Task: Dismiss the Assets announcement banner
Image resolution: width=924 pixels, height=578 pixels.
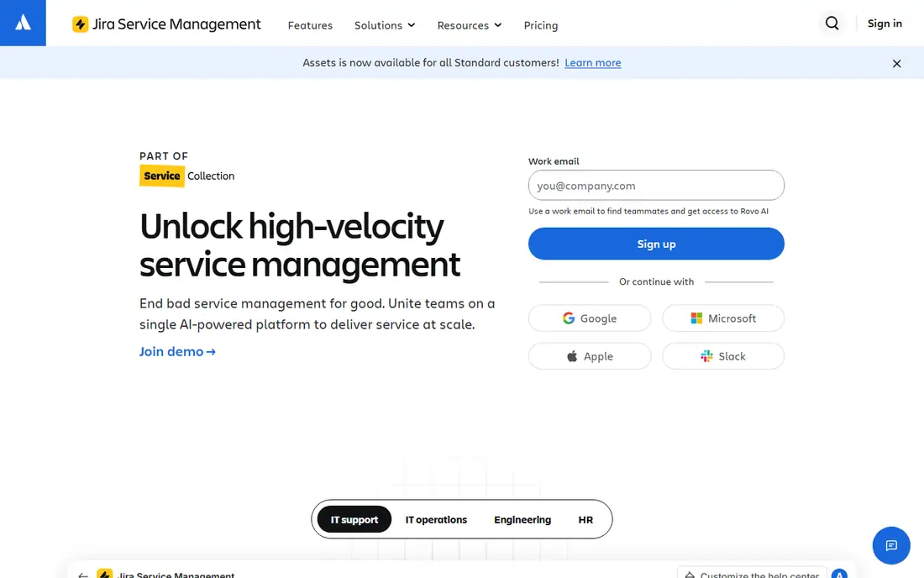Action: click(896, 63)
